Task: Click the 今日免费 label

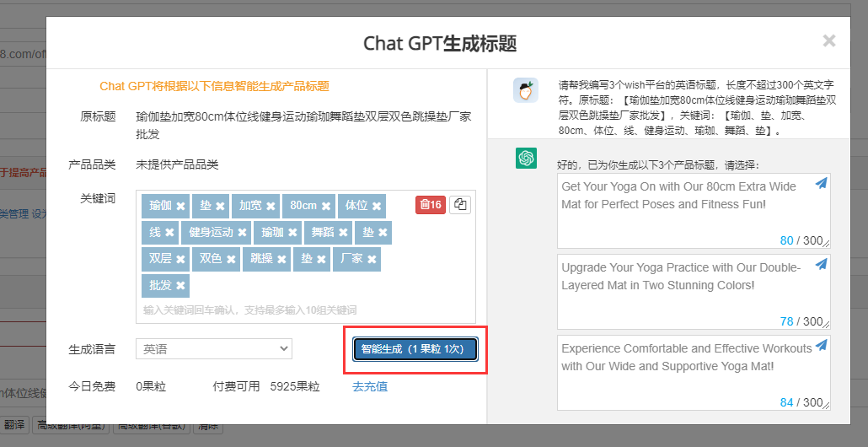Action: 92,386
